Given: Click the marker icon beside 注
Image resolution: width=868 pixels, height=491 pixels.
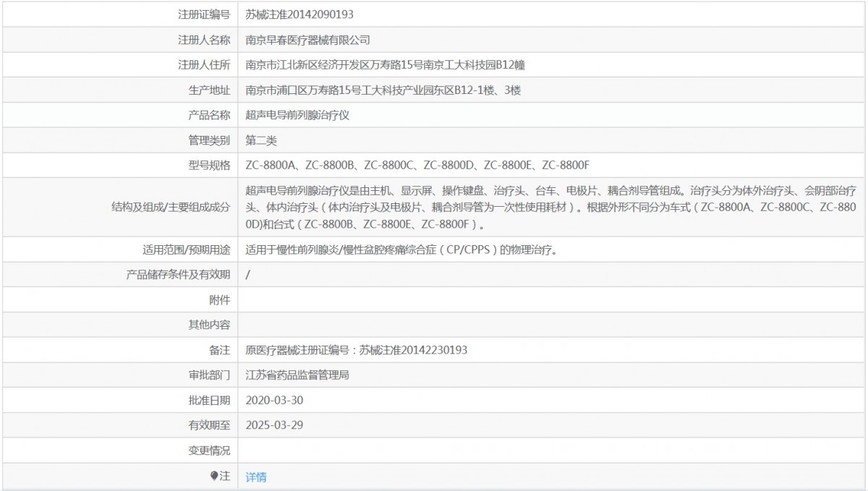Looking at the screenshot, I should coord(214,476).
